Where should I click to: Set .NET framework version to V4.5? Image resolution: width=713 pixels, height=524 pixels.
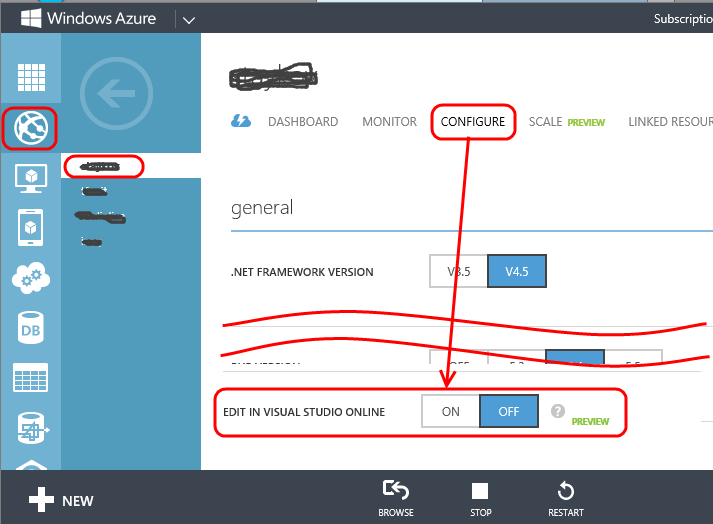coord(517,272)
